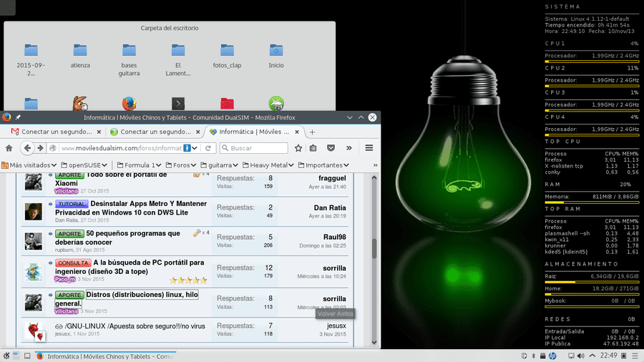The width and height of the screenshot is (644, 362).
Task: Show bookmarks list icon in toolbar
Action: [313, 148]
